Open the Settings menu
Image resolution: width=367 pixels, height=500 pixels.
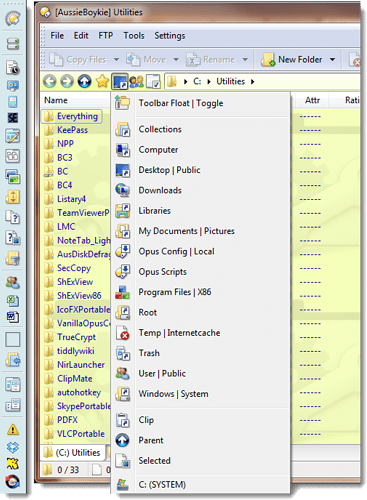coord(169,36)
